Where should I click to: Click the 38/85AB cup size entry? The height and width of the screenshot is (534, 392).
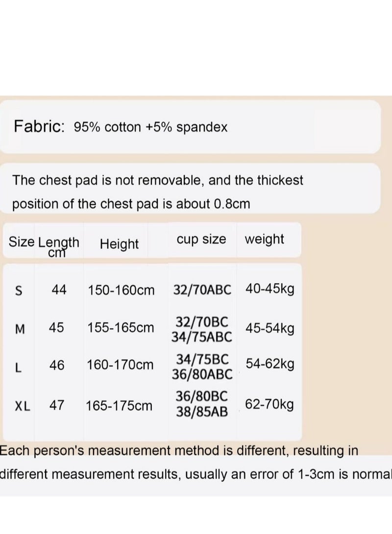(202, 412)
